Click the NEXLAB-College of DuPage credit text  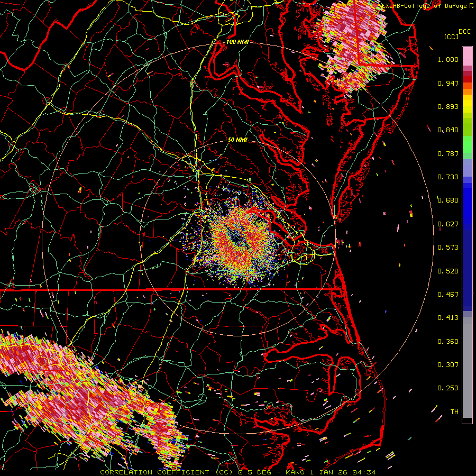point(422,6)
